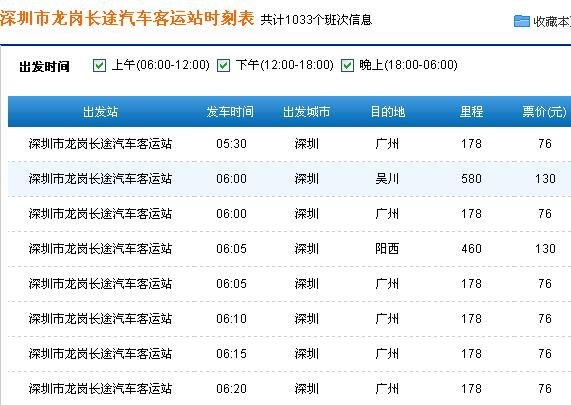Click price 130 in the 吴川 row

click(545, 178)
